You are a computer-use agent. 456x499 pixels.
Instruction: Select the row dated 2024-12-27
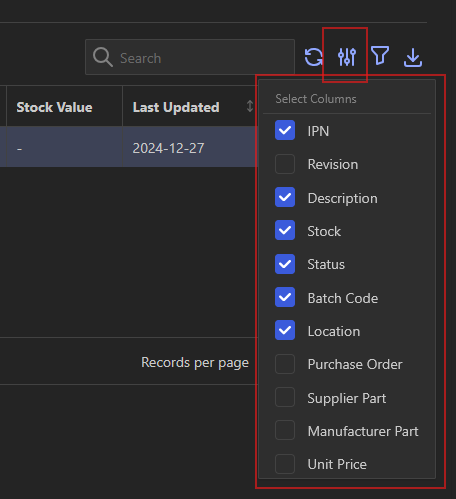click(x=129, y=147)
